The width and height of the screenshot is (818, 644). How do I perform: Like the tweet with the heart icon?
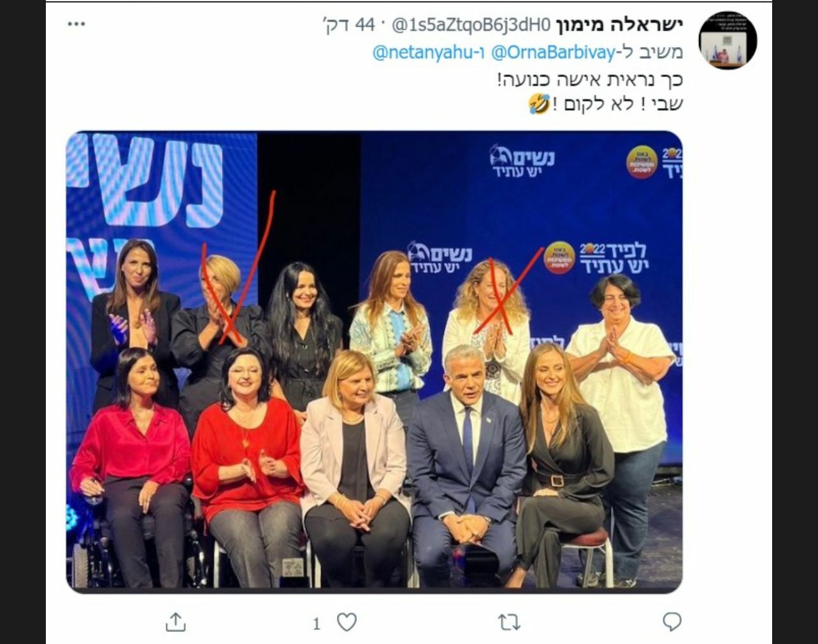click(347, 622)
